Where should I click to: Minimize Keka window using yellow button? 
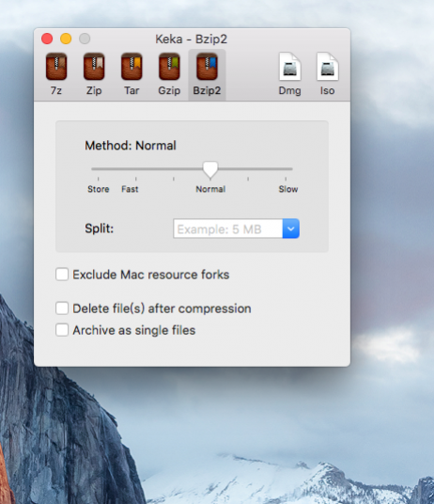pos(66,39)
